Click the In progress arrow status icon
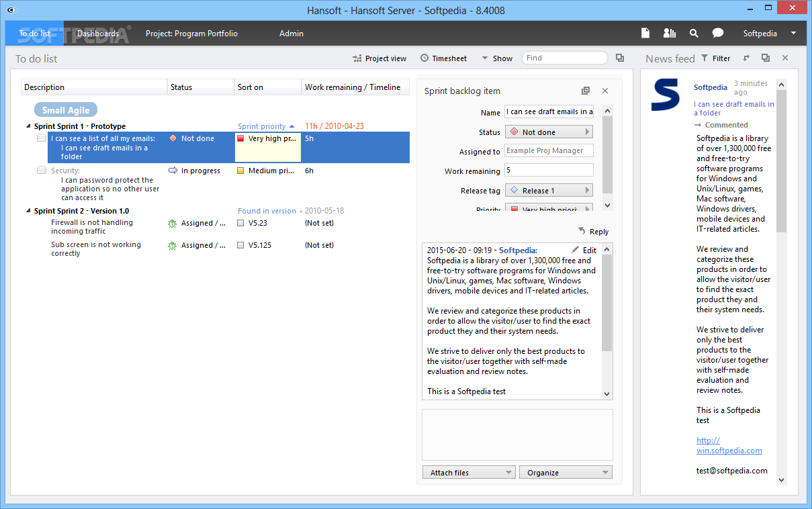 click(173, 171)
